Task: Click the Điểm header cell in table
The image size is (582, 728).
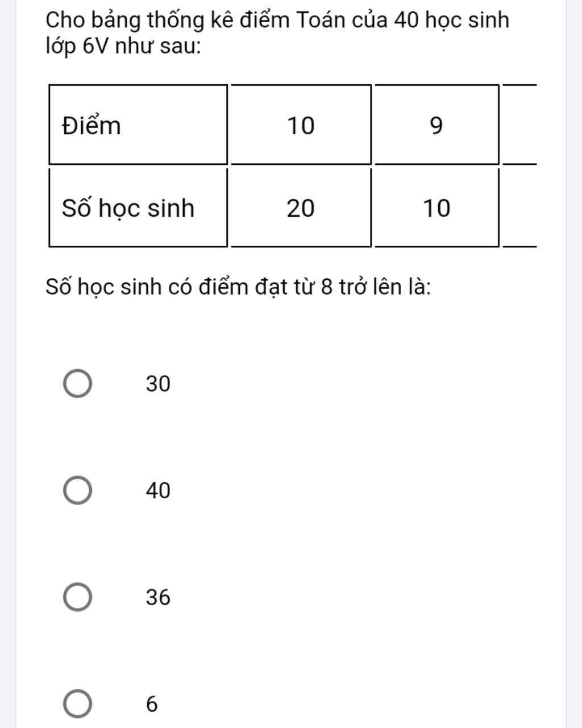Action: click(138, 125)
